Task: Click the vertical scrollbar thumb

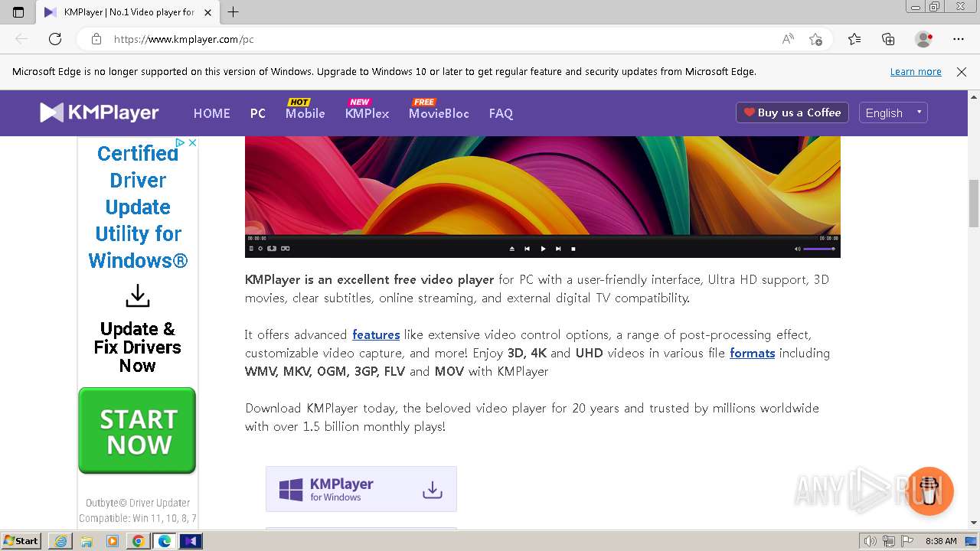Action: pos(974,204)
